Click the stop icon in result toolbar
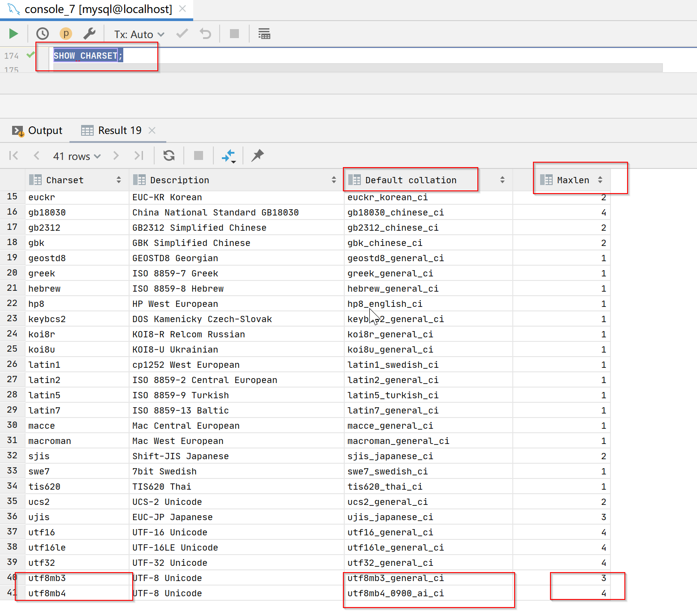Screen dimensions: 697x616 199,155
